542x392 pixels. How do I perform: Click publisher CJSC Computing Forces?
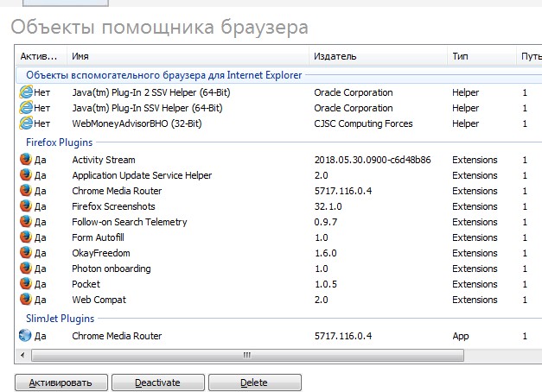pyautogui.click(x=363, y=123)
